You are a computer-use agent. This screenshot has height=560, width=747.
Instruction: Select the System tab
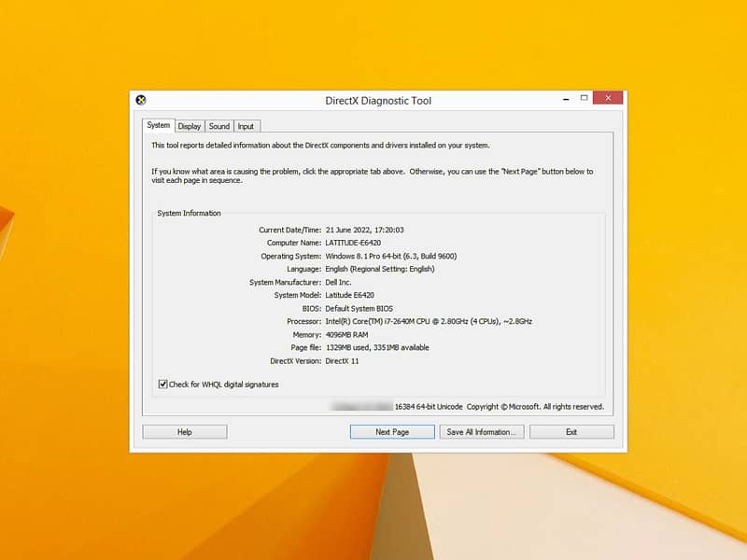pos(159,125)
